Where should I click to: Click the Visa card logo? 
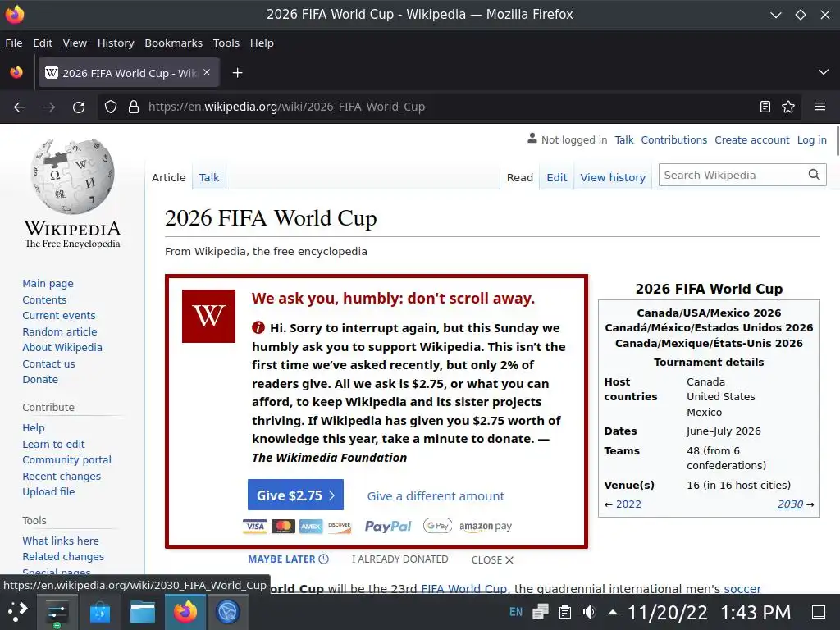[255, 526]
